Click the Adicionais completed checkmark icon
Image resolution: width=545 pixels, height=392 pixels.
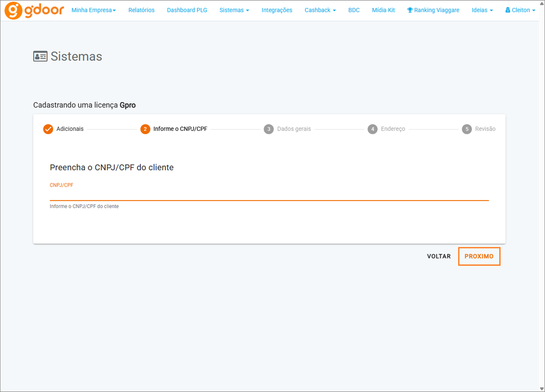[48, 129]
